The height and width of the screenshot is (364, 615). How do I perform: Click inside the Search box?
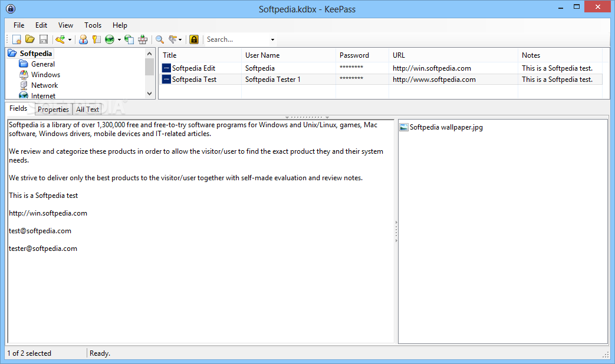point(237,39)
